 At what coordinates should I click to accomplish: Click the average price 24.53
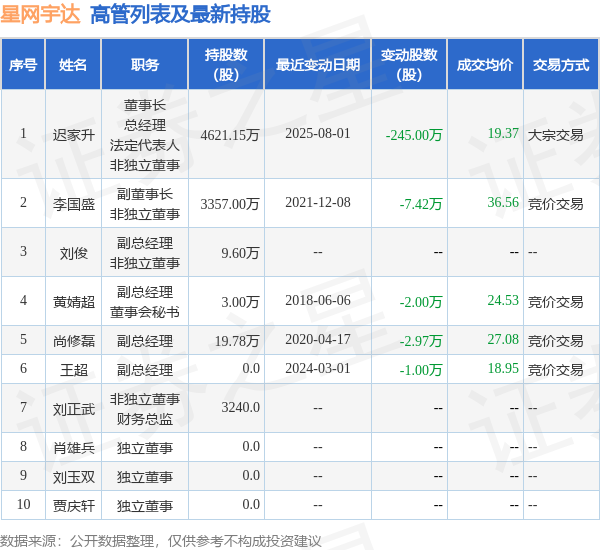[503, 300]
